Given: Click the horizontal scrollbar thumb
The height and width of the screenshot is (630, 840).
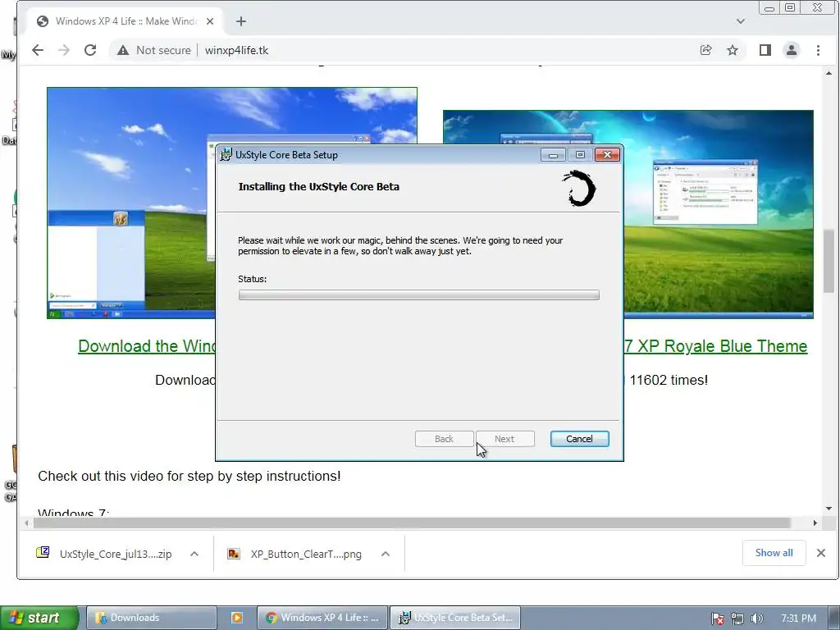Looking at the screenshot, I should (x=412, y=523).
